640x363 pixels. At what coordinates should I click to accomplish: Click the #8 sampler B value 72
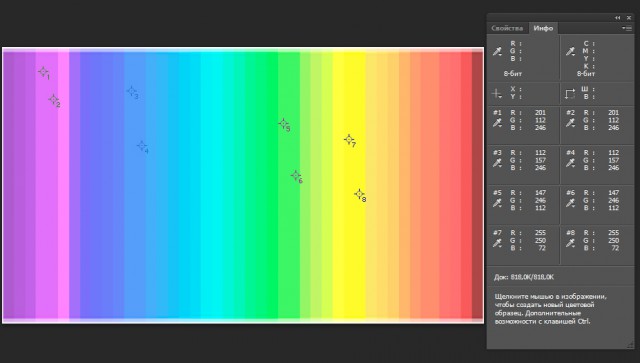(615, 248)
